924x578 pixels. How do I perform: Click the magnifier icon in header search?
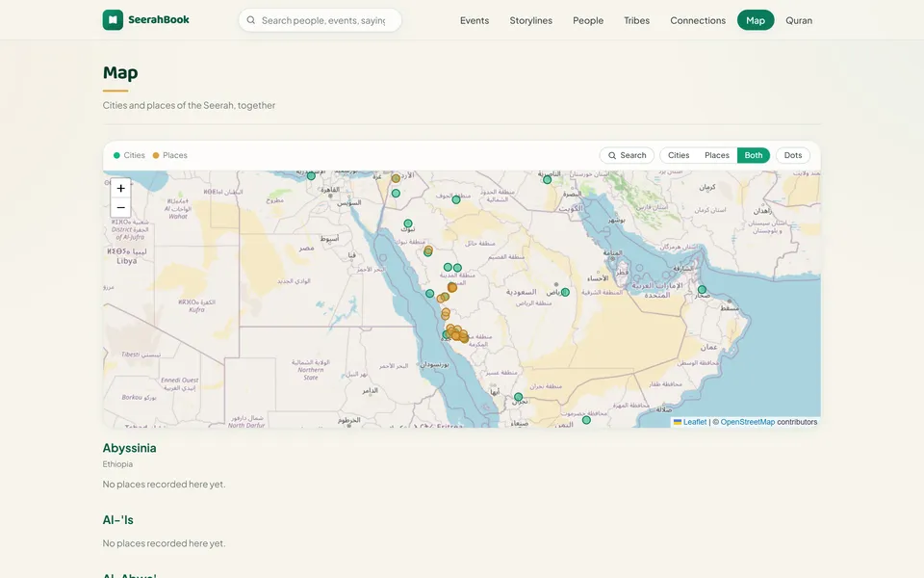click(251, 20)
